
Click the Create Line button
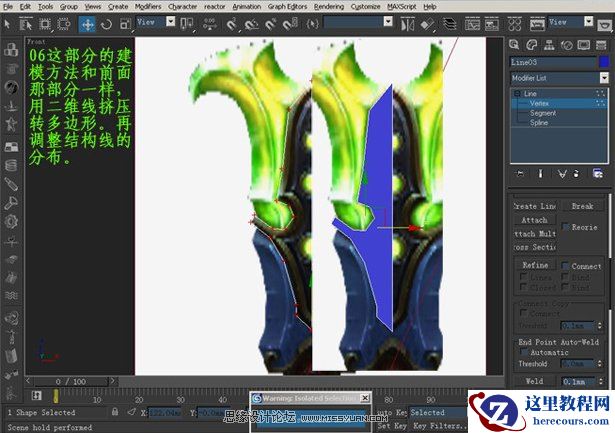click(535, 206)
